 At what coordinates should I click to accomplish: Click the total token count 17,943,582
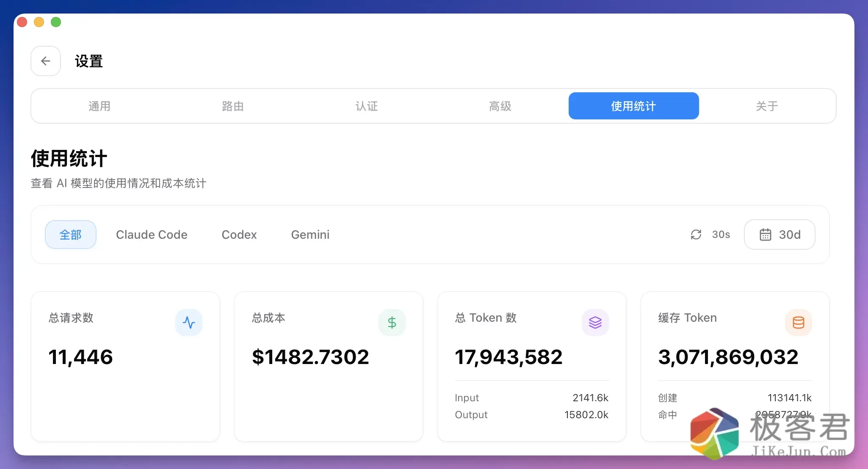point(509,357)
